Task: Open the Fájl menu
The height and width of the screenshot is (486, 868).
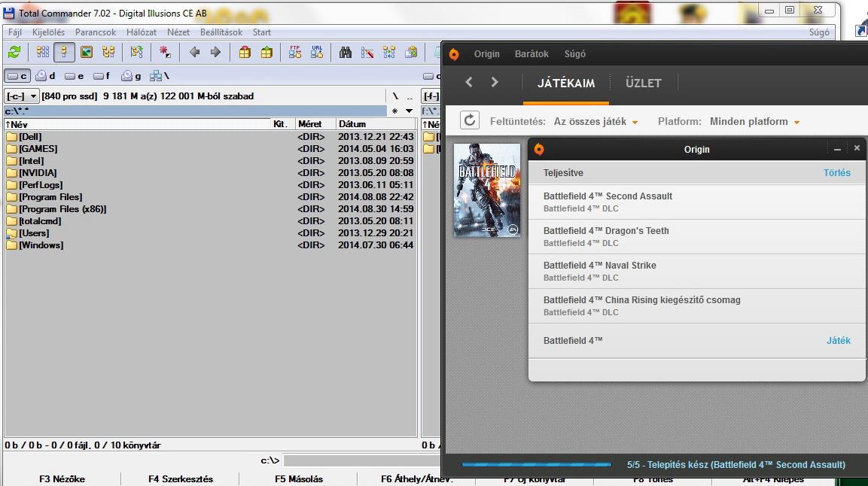Action: point(15,32)
